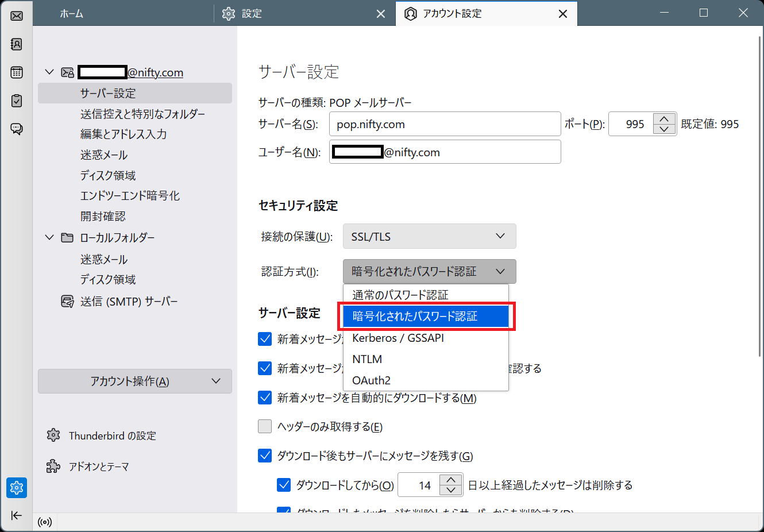Switch to the ホーム tab
The image size is (764, 532).
coord(72,14)
